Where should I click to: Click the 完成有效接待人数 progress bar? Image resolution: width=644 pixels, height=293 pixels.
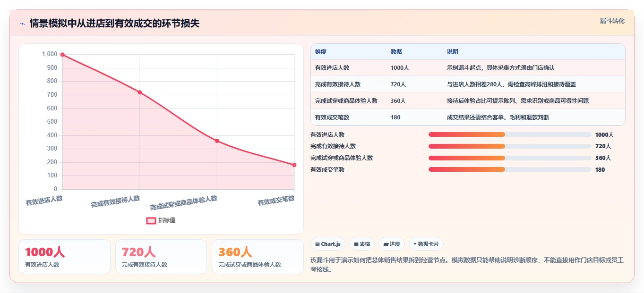pyautogui.click(x=510, y=146)
